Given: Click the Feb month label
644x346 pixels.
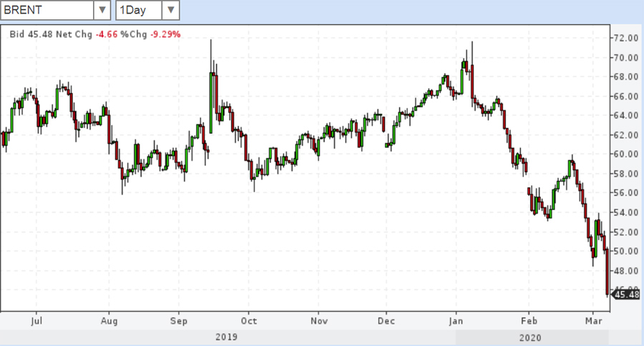Looking at the screenshot, I should 529,320.
